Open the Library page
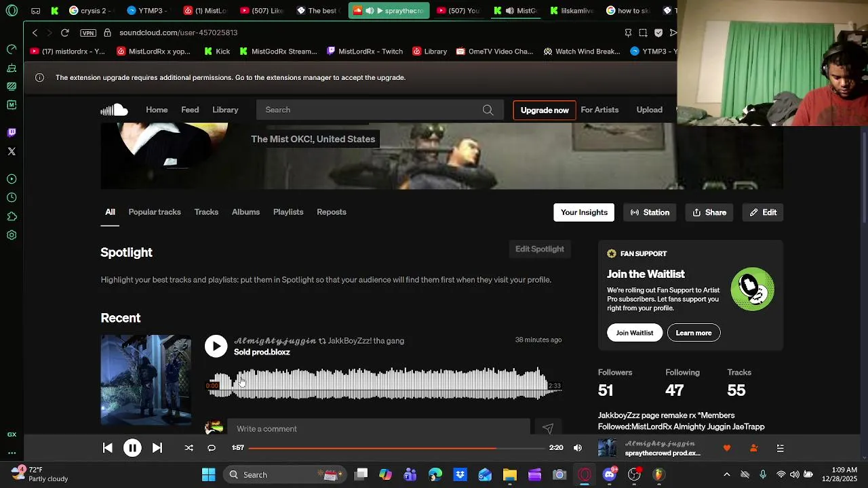 point(225,110)
